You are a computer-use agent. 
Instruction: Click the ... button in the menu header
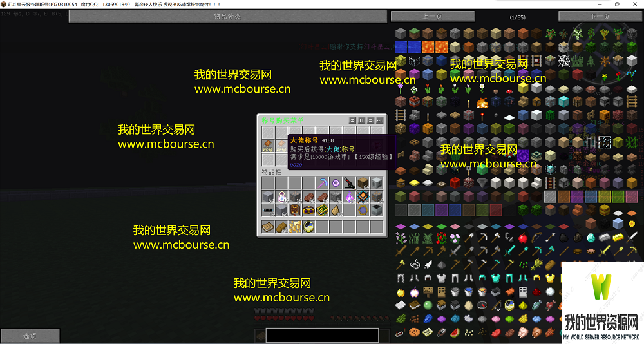[x=379, y=120]
